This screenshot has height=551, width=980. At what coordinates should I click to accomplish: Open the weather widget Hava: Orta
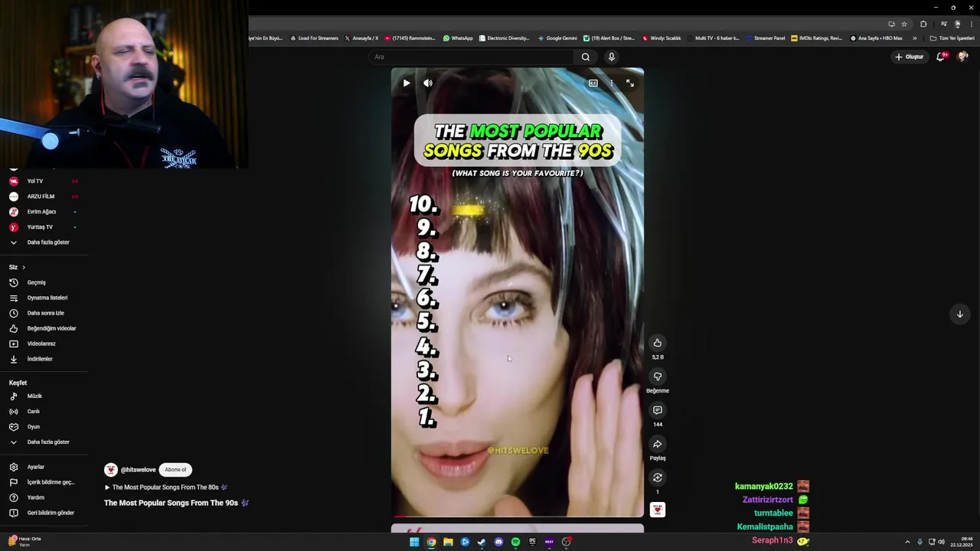click(x=24, y=541)
